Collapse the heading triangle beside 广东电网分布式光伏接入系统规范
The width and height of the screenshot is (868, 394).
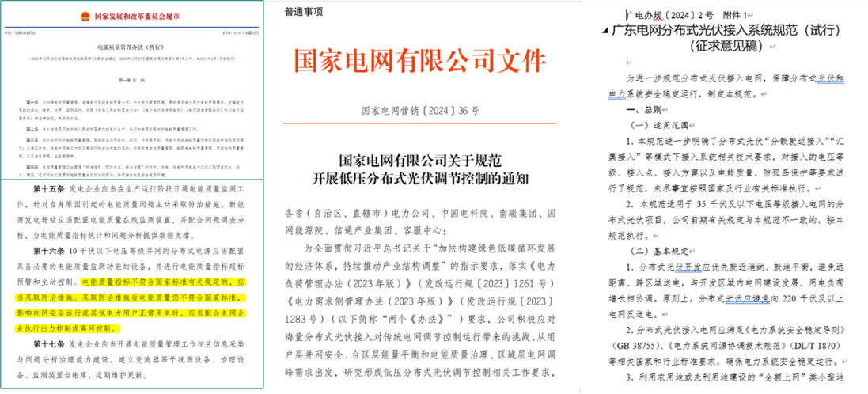[605, 31]
